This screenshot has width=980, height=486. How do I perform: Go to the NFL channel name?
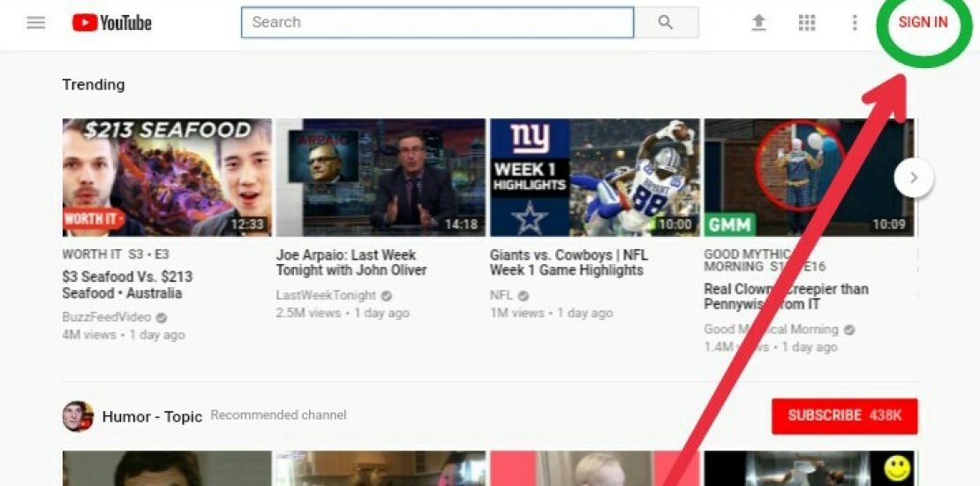(501, 295)
